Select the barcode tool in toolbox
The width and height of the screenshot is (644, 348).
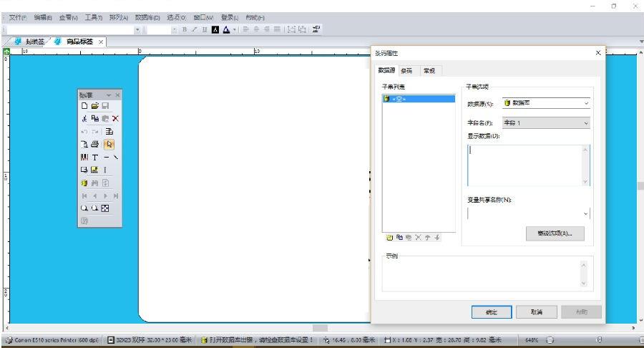pyautogui.click(x=84, y=157)
